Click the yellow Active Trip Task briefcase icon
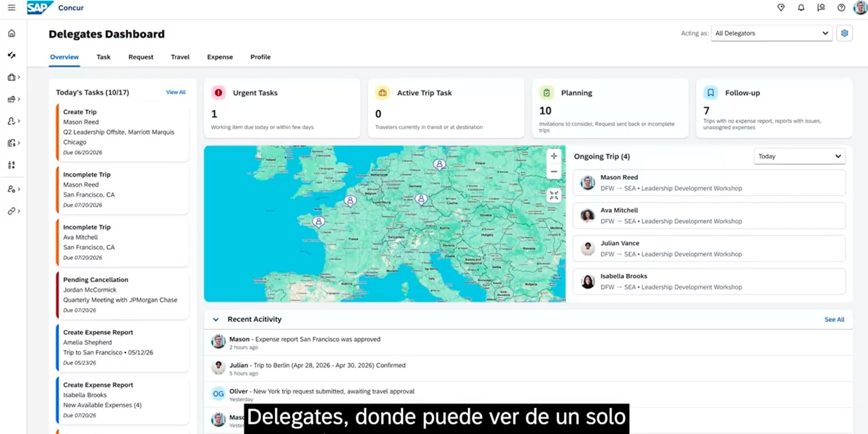 point(383,93)
